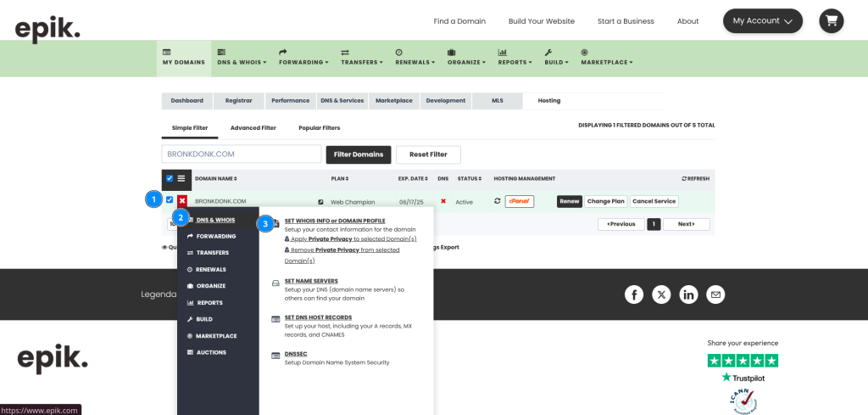Screen dimensions: 868x415
Task: Switch to the Registrar tab
Action: (x=238, y=101)
